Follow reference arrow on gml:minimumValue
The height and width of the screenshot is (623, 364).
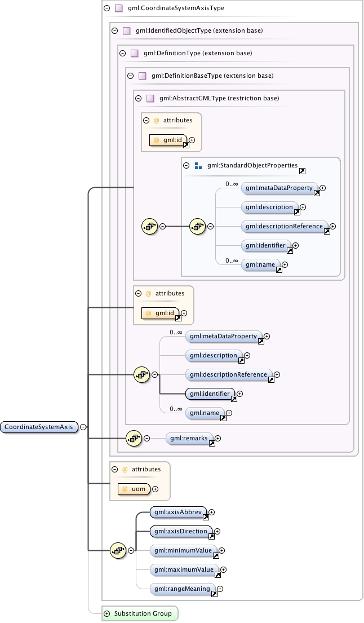pyautogui.click(x=216, y=555)
